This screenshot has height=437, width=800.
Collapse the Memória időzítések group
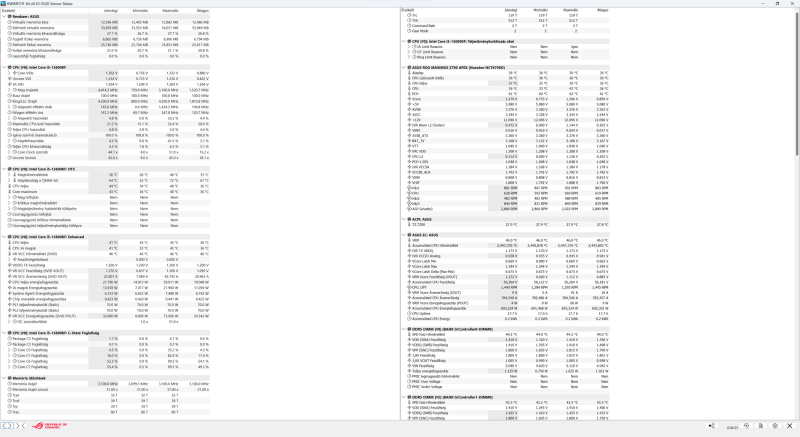click(x=4, y=378)
